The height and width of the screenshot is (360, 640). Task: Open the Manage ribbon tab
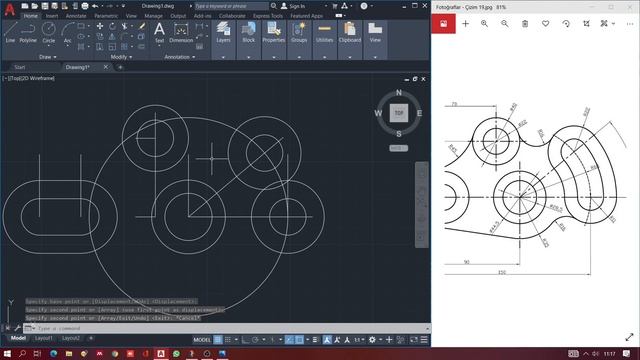(153, 16)
